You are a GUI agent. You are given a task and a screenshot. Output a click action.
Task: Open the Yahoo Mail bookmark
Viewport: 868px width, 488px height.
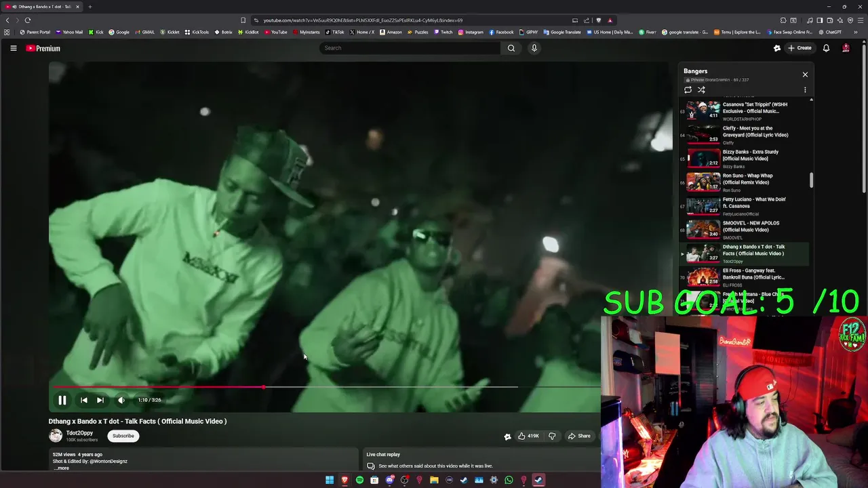pos(69,32)
